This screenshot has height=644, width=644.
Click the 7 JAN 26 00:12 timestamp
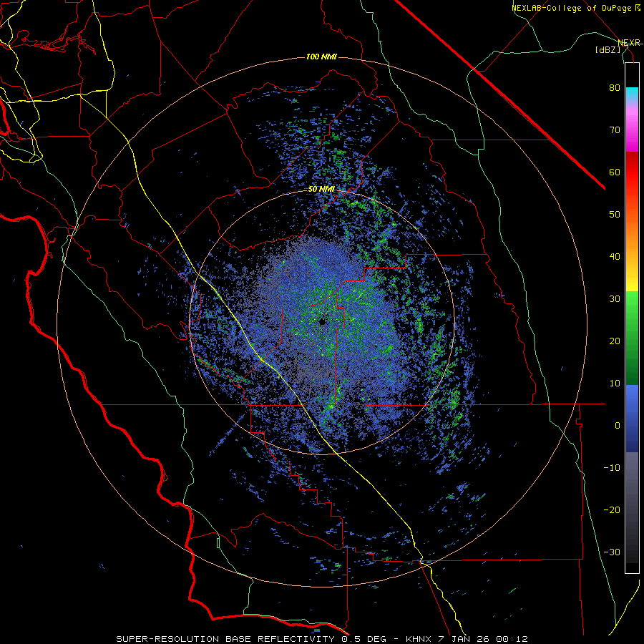click(483, 639)
